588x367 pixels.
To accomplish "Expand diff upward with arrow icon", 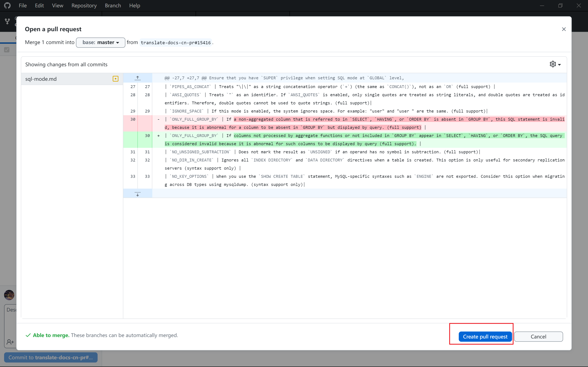I will click(x=138, y=78).
